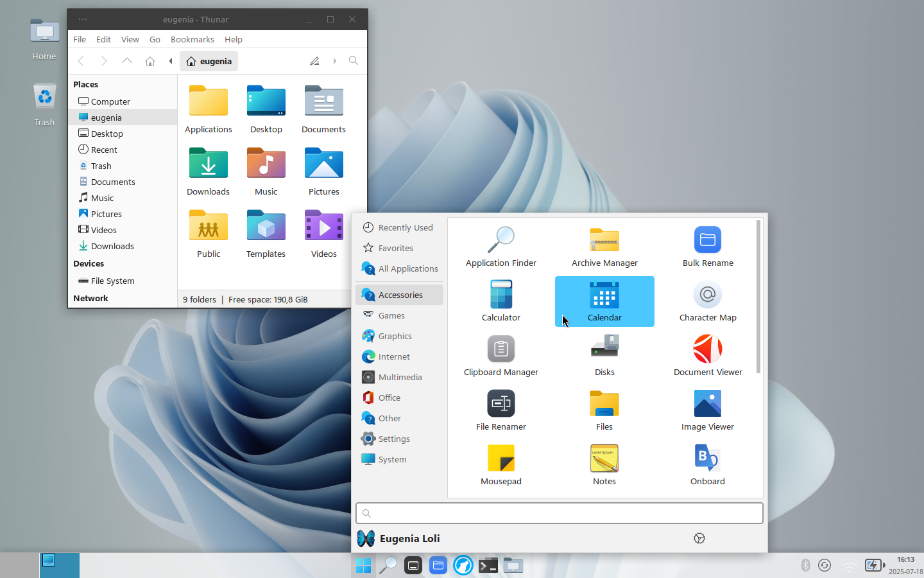
Task: Open Mousepad text editor
Action: (x=501, y=465)
